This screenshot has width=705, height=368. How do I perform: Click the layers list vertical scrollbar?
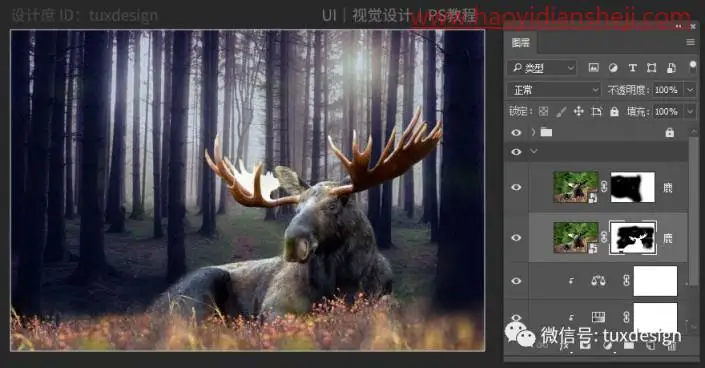[x=694, y=211]
